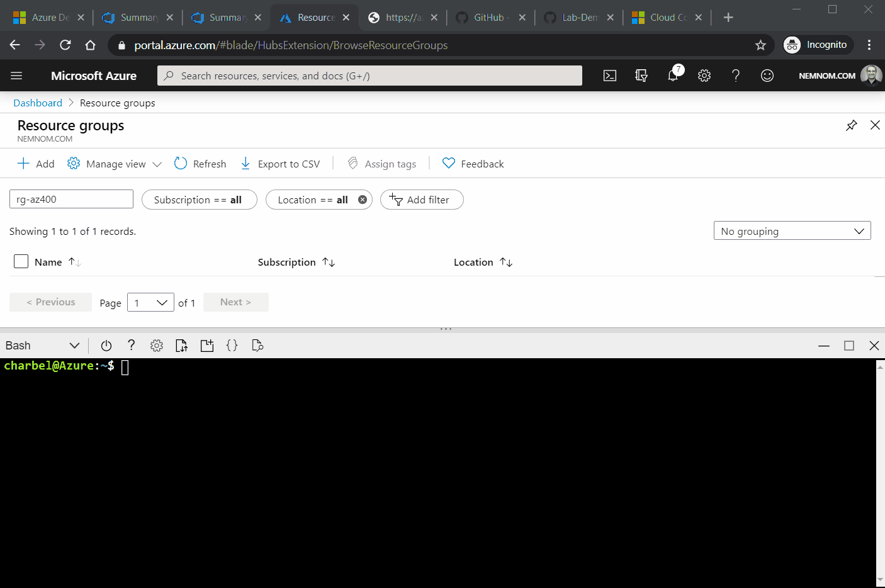This screenshot has width=885, height=588.
Task: Send feedback via header smiley icon
Action: point(767,76)
